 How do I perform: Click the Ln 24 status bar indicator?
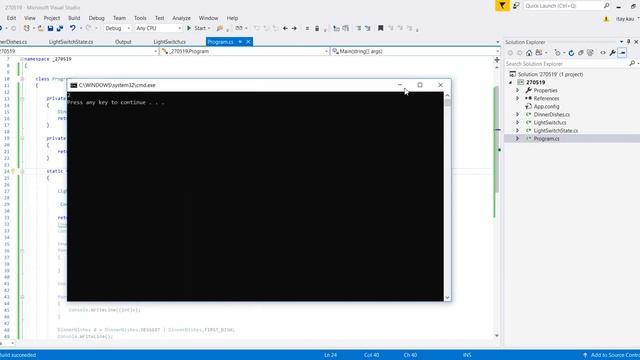click(x=331, y=355)
